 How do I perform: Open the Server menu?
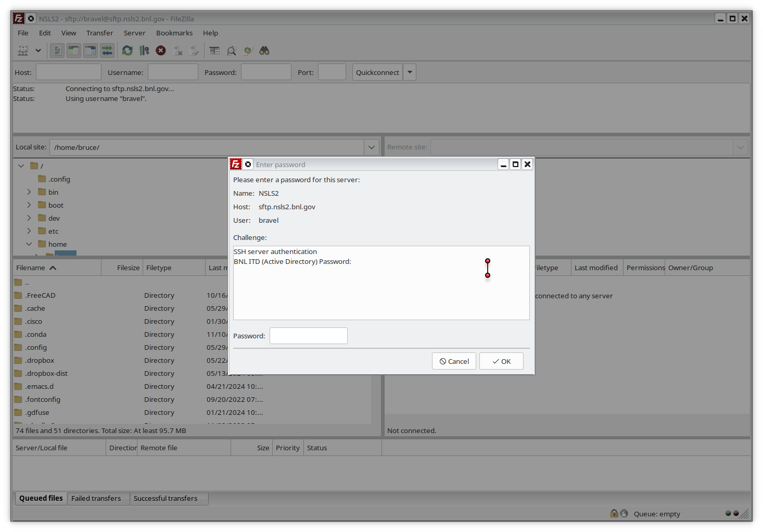134,33
